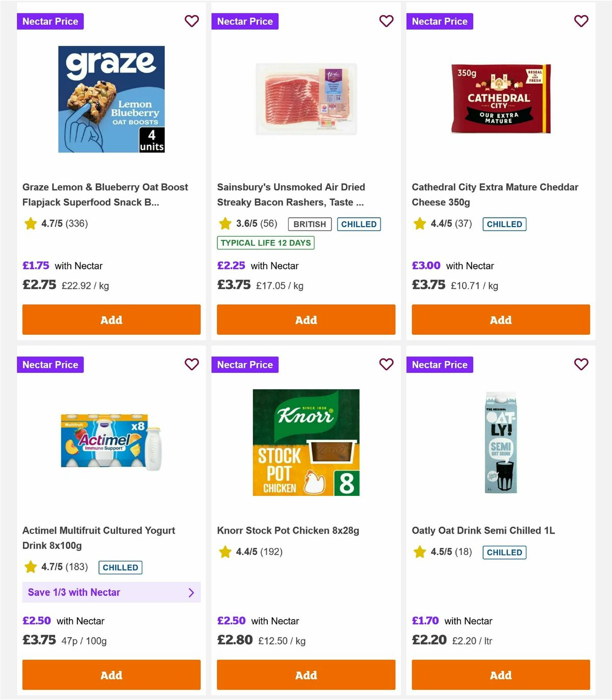Open the TYPICAL LIFE 12 DAYS details
This screenshot has height=700, width=612.
point(266,243)
